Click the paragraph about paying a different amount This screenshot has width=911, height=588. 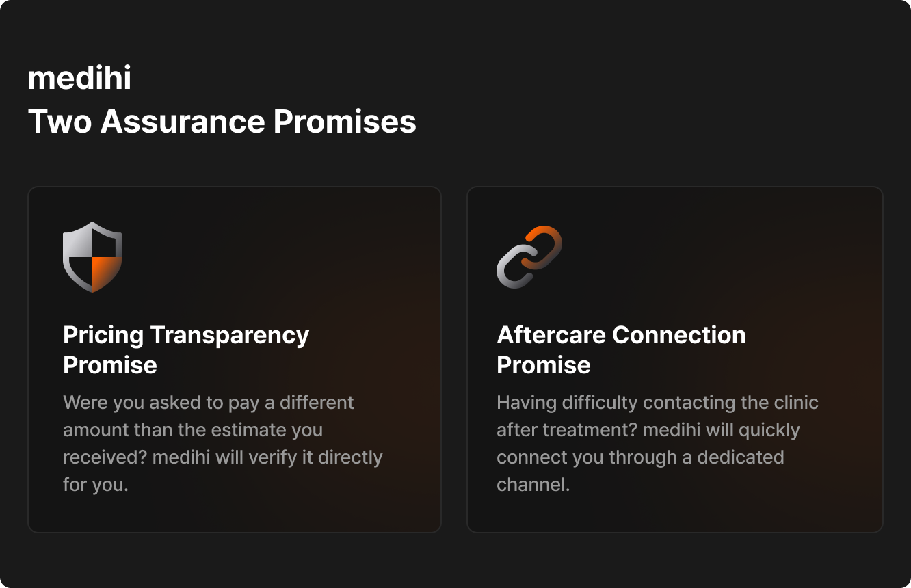point(222,443)
